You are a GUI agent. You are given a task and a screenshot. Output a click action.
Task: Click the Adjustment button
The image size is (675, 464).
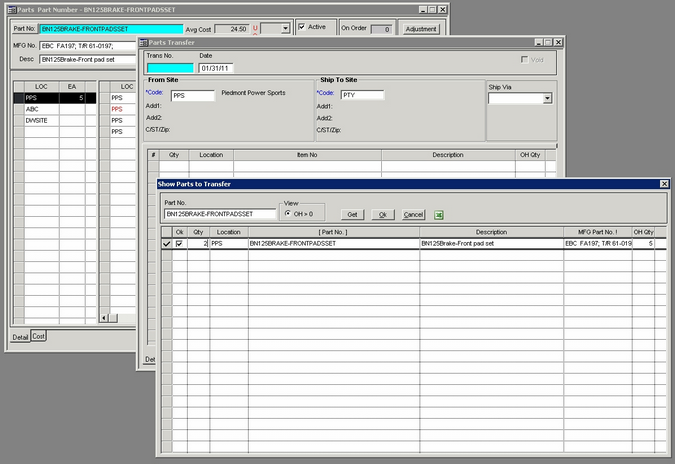click(x=421, y=29)
